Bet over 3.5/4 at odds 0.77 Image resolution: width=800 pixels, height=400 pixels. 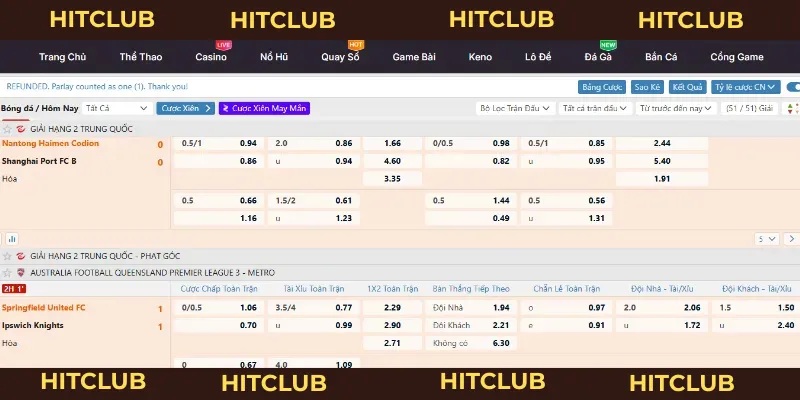314,308
